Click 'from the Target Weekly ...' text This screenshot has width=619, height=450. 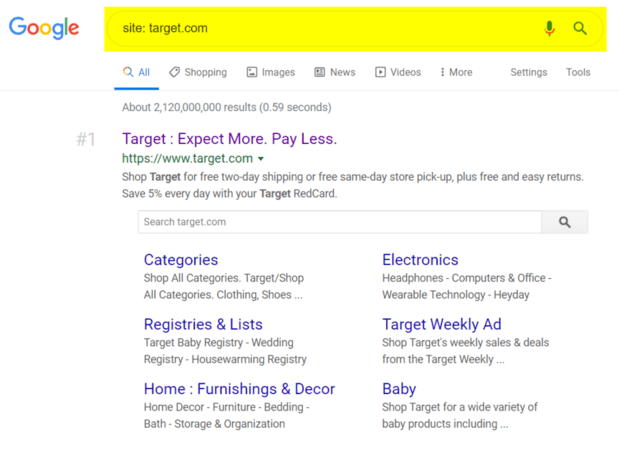(x=443, y=359)
